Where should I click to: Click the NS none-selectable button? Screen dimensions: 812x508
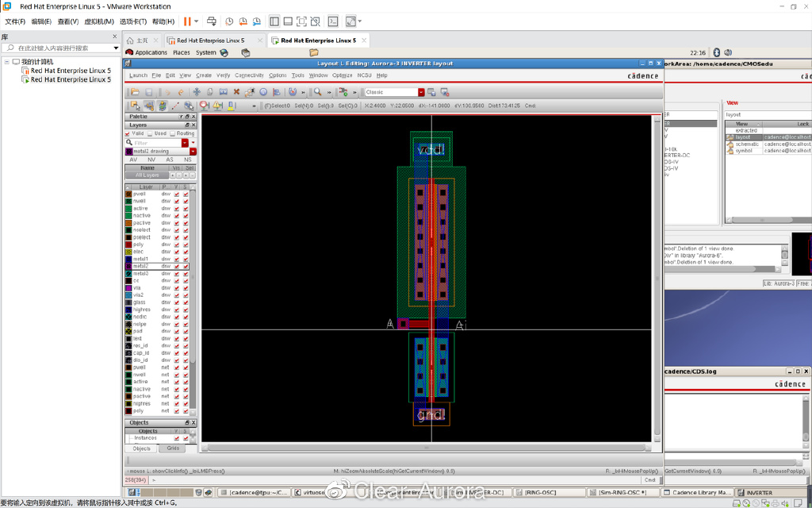pyautogui.click(x=188, y=160)
